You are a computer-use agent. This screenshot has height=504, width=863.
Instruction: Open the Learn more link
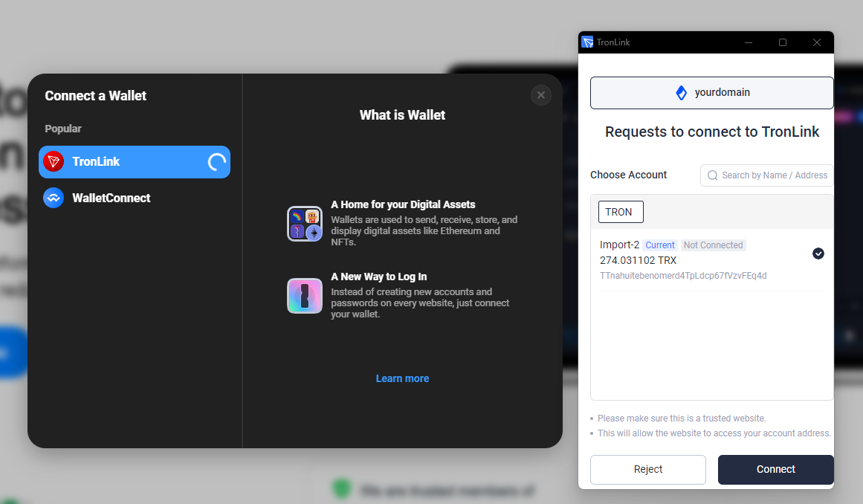point(402,378)
